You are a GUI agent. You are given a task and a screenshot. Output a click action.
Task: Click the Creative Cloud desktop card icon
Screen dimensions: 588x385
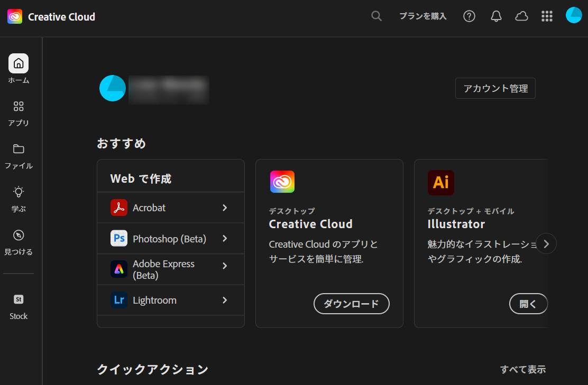tap(282, 182)
